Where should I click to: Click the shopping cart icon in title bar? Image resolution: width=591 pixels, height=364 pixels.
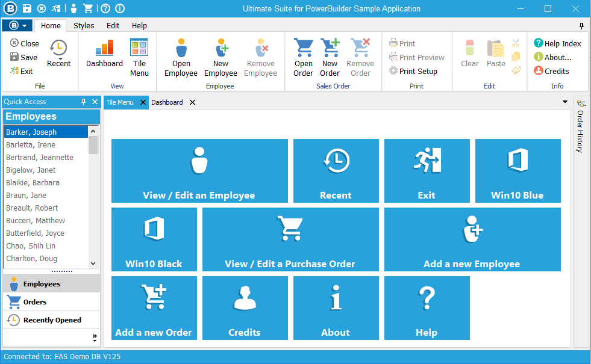coord(88,8)
